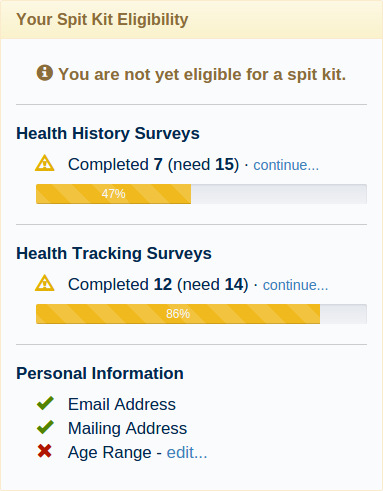Click the not yet eligible message text
Viewport: 383px width, 491px height.
pos(202,74)
